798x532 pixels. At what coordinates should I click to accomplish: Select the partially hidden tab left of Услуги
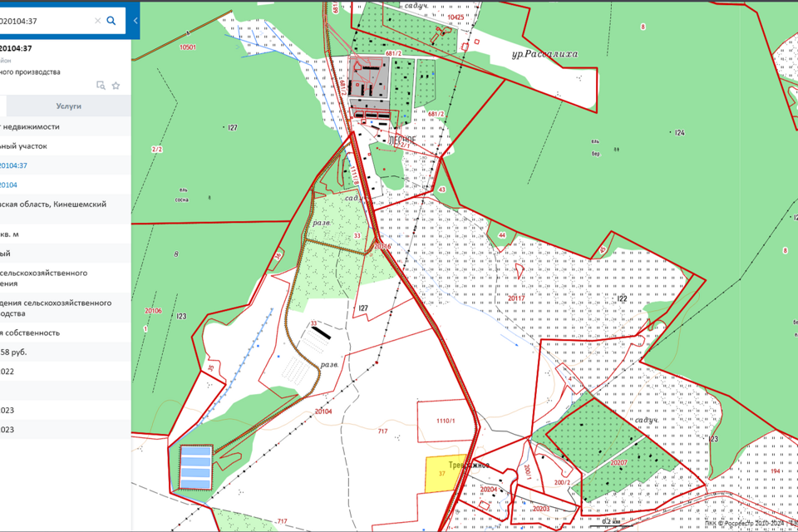2,106
